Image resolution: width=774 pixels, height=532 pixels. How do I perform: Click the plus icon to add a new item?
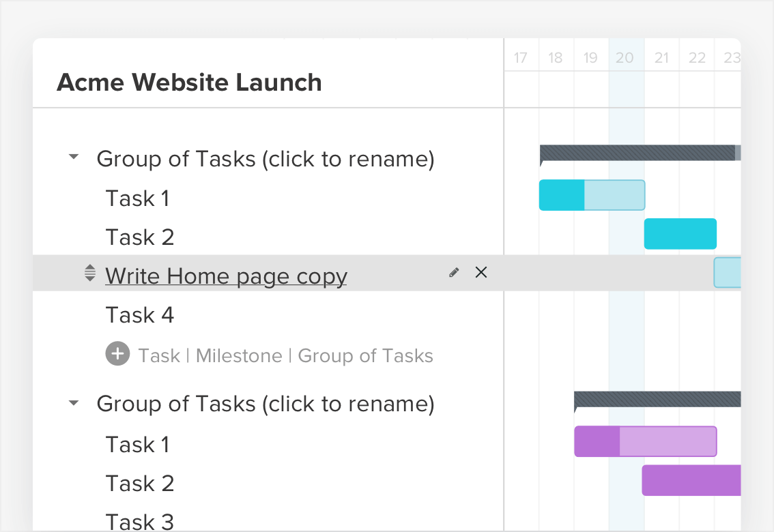(x=117, y=354)
